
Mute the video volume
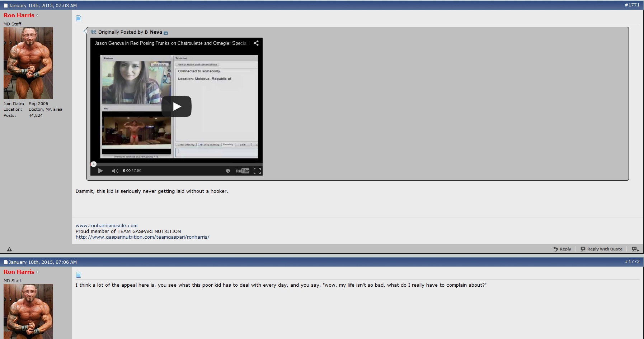point(115,171)
